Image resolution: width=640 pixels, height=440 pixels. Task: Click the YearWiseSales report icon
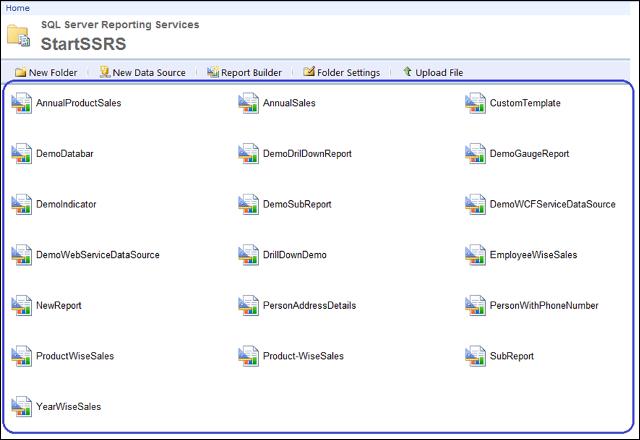pyautogui.click(x=22, y=407)
